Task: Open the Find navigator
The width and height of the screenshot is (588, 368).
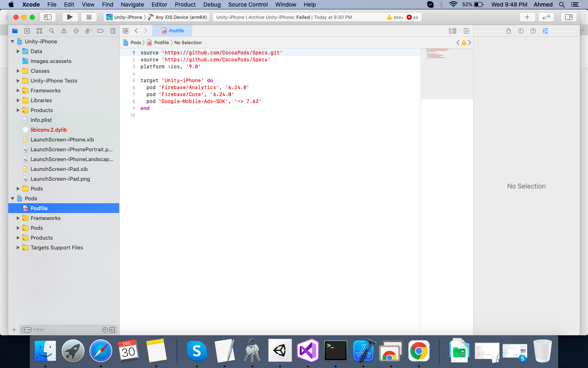Action: (51, 31)
